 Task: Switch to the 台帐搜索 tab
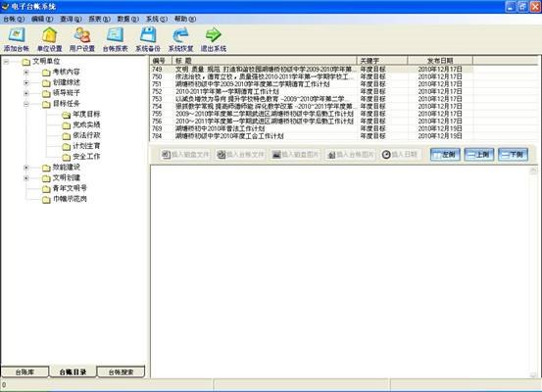click(x=121, y=372)
